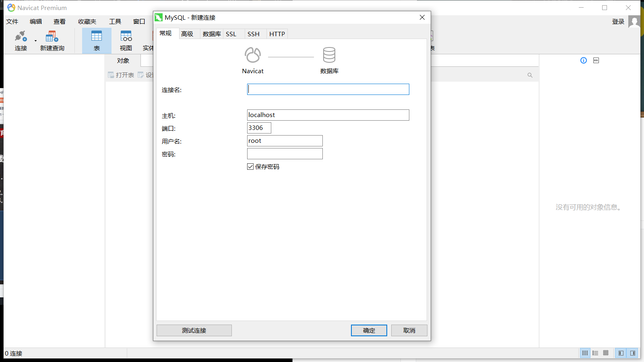The width and height of the screenshot is (644, 362).
Task: Click the database cylinder icon in dialog
Action: coord(329,55)
